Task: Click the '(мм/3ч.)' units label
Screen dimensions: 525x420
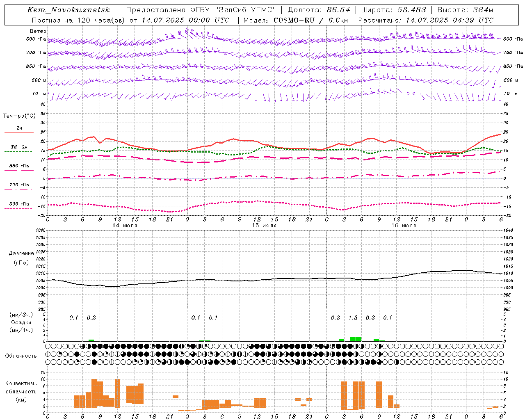Action: tap(21, 315)
